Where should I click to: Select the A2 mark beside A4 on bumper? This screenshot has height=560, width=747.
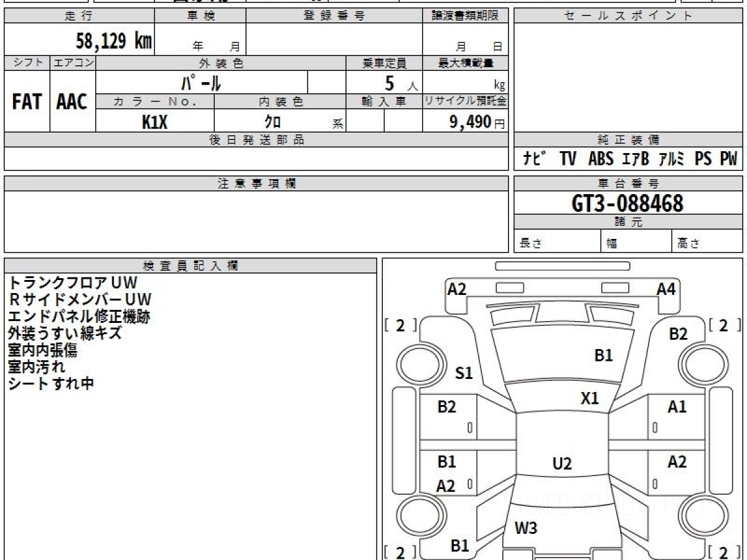pos(457,289)
